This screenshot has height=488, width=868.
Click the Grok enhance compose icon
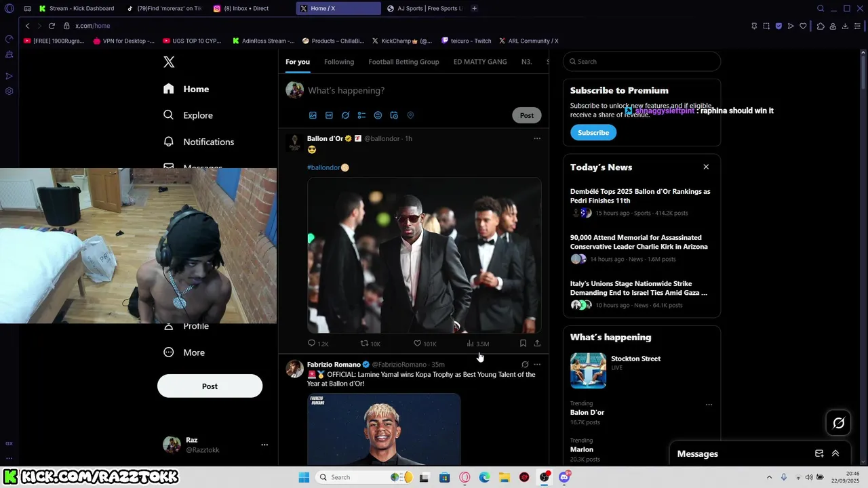tap(345, 115)
